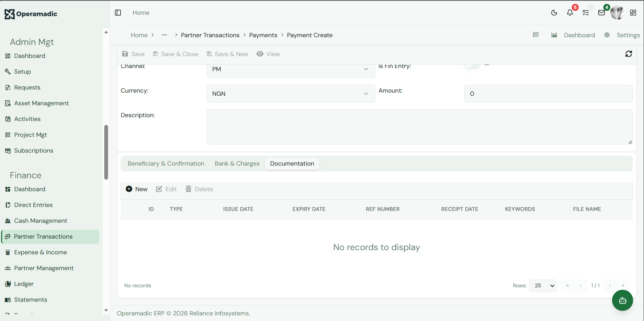Image resolution: width=644 pixels, height=321 pixels.
Task: Open Activities in sidebar
Action: point(27,119)
